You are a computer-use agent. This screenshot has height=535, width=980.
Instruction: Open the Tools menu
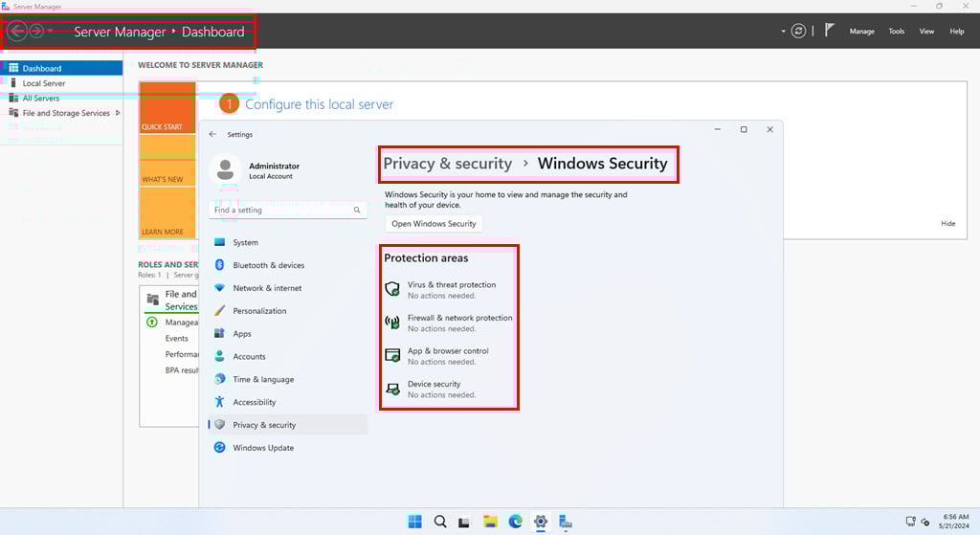click(x=896, y=32)
